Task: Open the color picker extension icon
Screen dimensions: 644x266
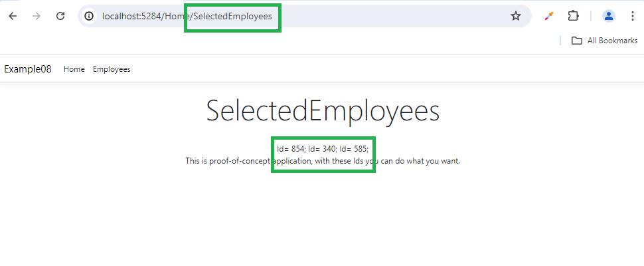Action: (x=548, y=16)
